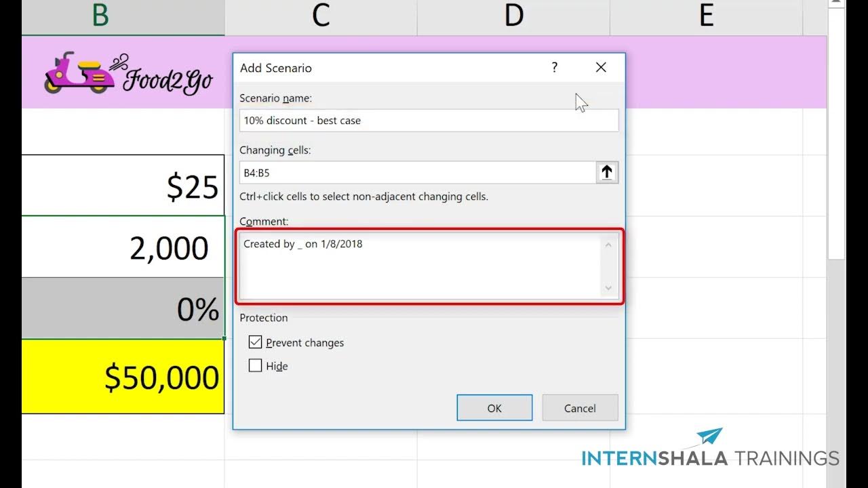Image resolution: width=868 pixels, height=488 pixels.
Task: Click the Scenario name text field
Action: [429, 121]
